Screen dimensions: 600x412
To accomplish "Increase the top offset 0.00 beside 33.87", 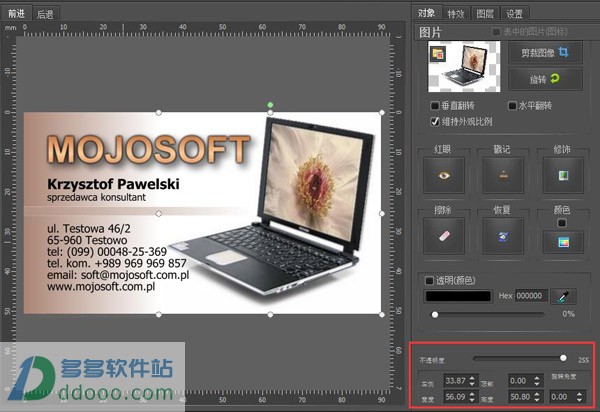I will [x=537, y=378].
